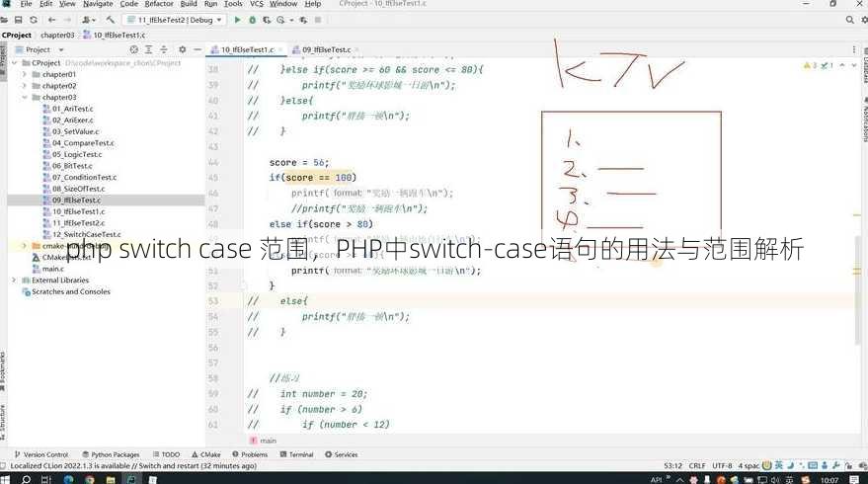Collapse the CProject root tree node

click(x=15, y=63)
